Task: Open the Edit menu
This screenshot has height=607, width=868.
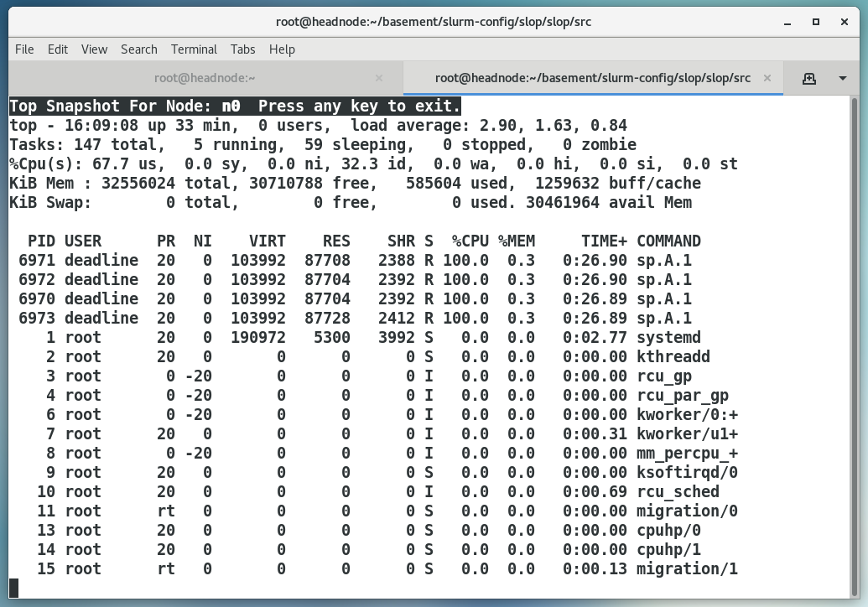Action: 58,49
